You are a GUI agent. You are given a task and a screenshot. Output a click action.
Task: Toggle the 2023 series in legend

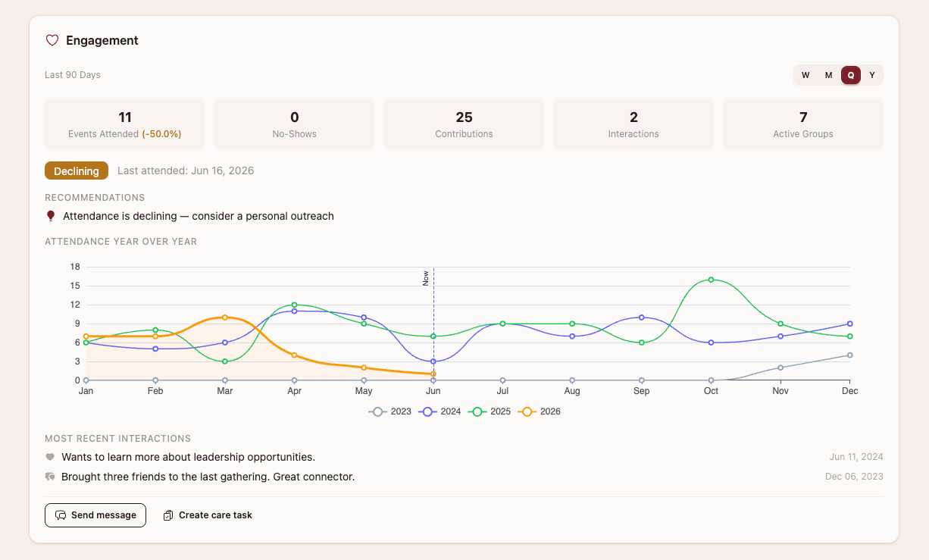[x=390, y=411]
